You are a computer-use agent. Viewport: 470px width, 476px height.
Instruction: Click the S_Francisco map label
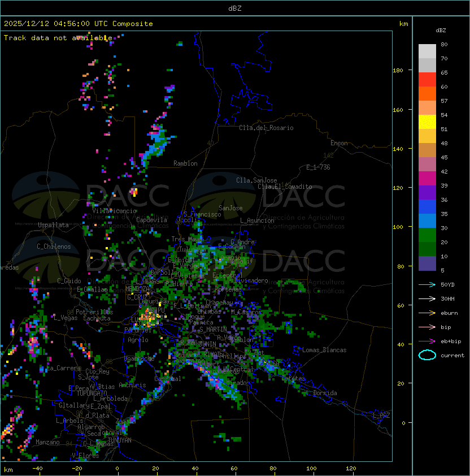(202, 214)
